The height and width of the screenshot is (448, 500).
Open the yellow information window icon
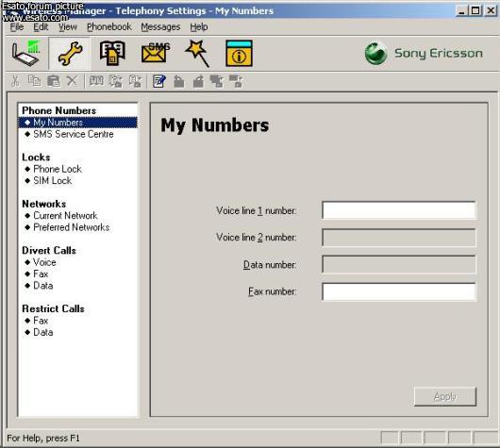[239, 53]
